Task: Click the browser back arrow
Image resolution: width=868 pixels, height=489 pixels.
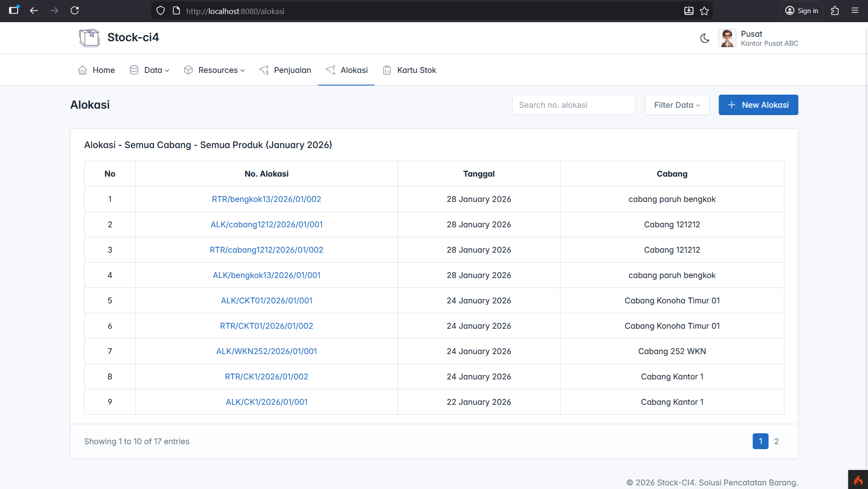Action: coord(34,10)
